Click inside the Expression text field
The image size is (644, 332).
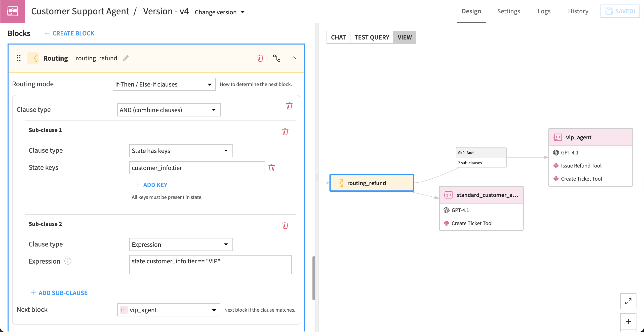(210, 264)
